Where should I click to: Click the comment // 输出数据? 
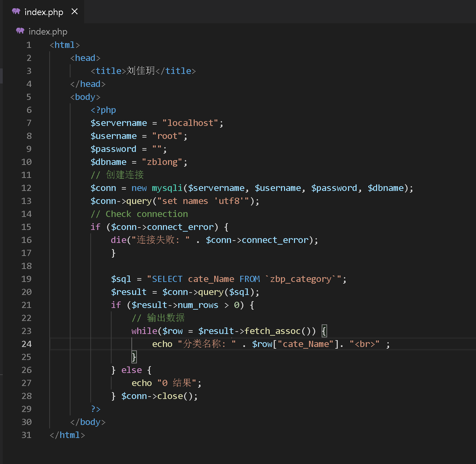pyautogui.click(x=158, y=318)
